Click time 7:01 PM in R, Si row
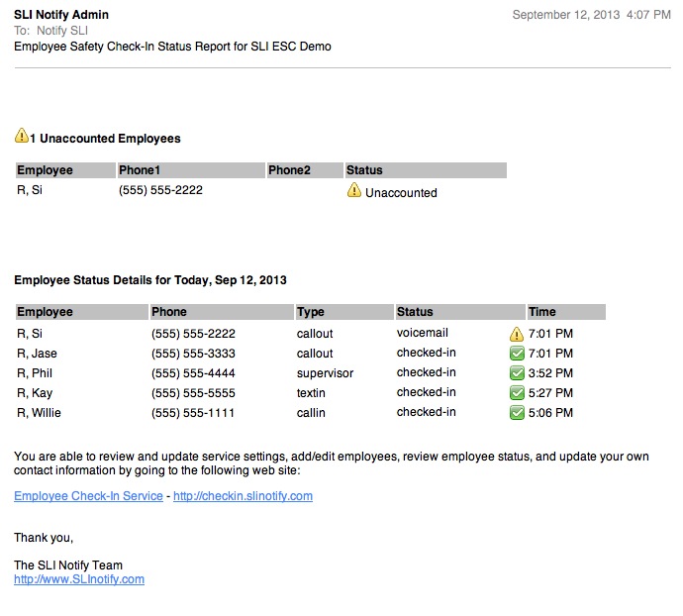Image resolution: width=683 pixels, height=616 pixels. pos(550,334)
